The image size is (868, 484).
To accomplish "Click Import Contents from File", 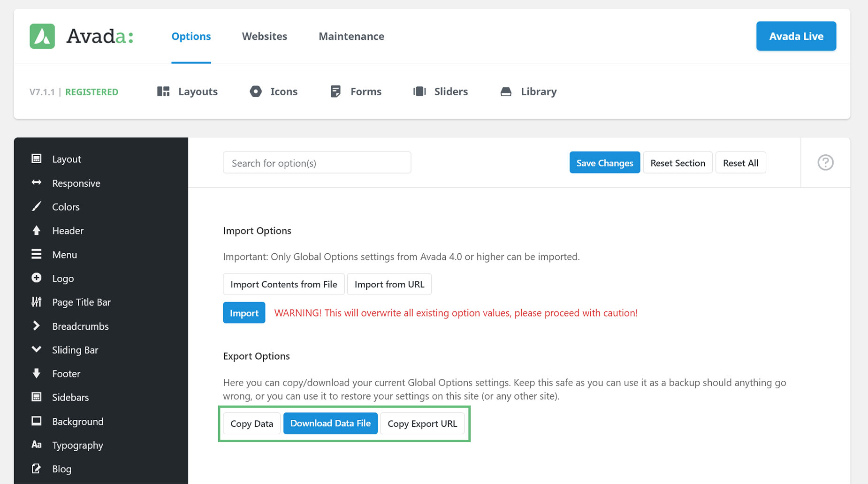I will [284, 284].
